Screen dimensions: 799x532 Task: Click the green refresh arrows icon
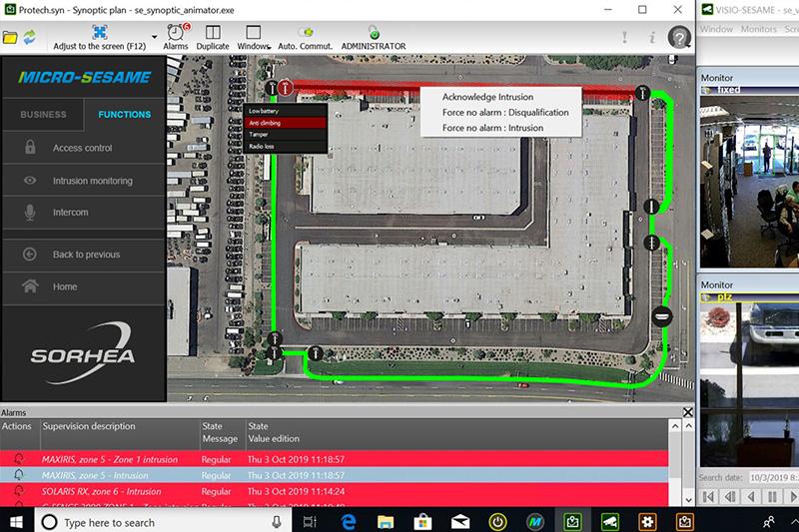pos(30,38)
